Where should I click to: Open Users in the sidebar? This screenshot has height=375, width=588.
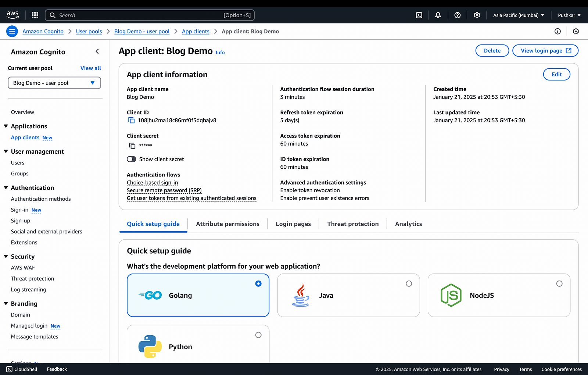click(x=18, y=163)
